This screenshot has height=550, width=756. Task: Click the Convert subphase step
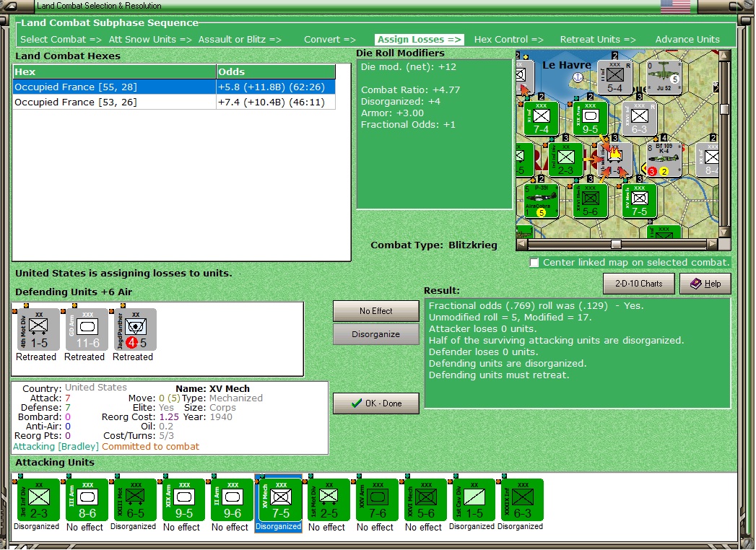pyautogui.click(x=330, y=40)
